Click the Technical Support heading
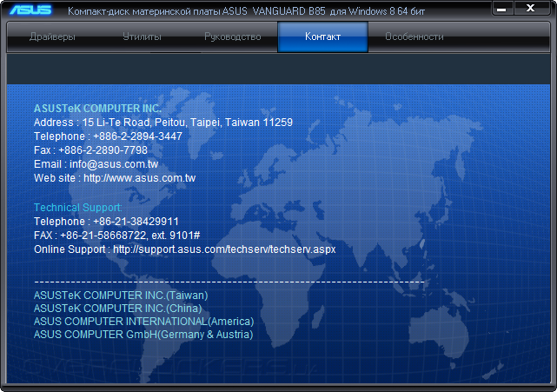557x392 pixels. (x=78, y=208)
